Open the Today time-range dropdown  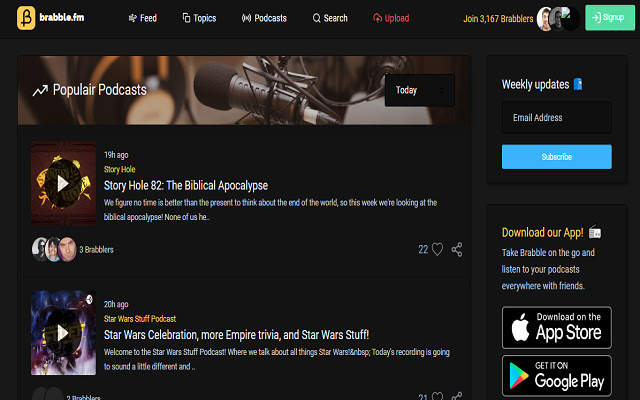click(x=420, y=90)
